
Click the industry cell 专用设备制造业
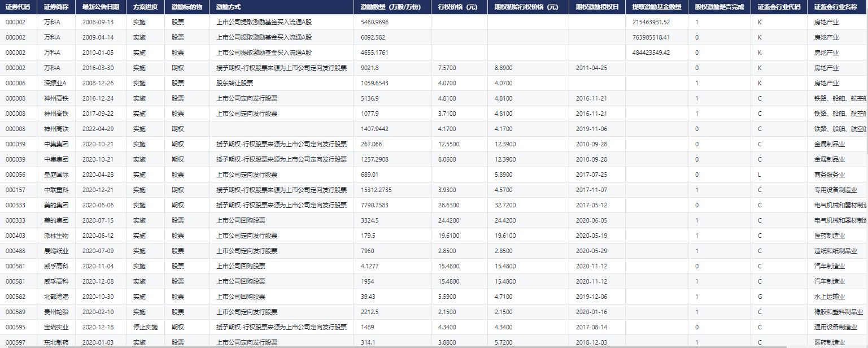[836, 190]
